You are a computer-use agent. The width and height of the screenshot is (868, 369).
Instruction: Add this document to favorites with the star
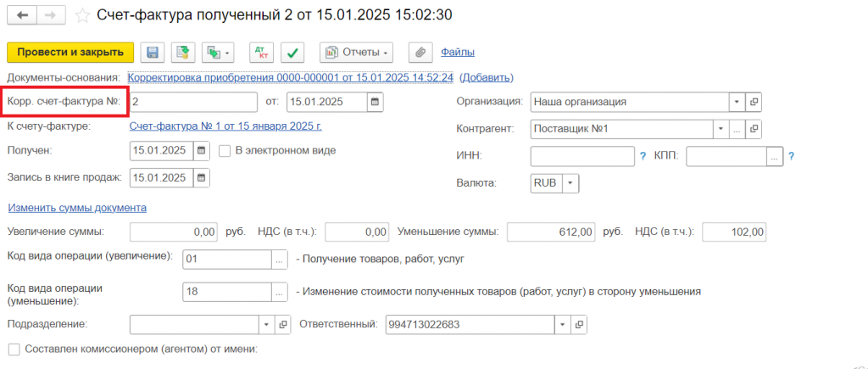[x=82, y=15]
